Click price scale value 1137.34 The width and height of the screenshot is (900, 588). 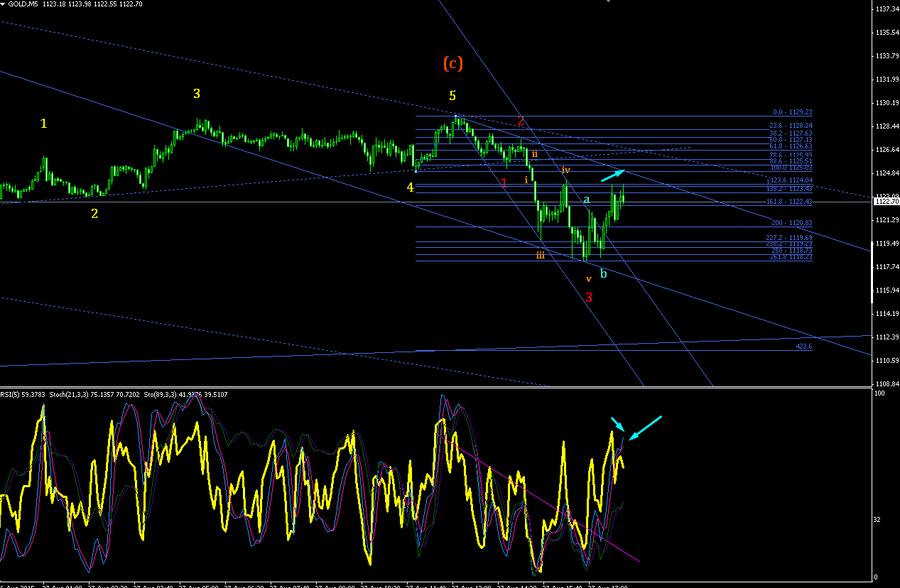[x=888, y=10]
